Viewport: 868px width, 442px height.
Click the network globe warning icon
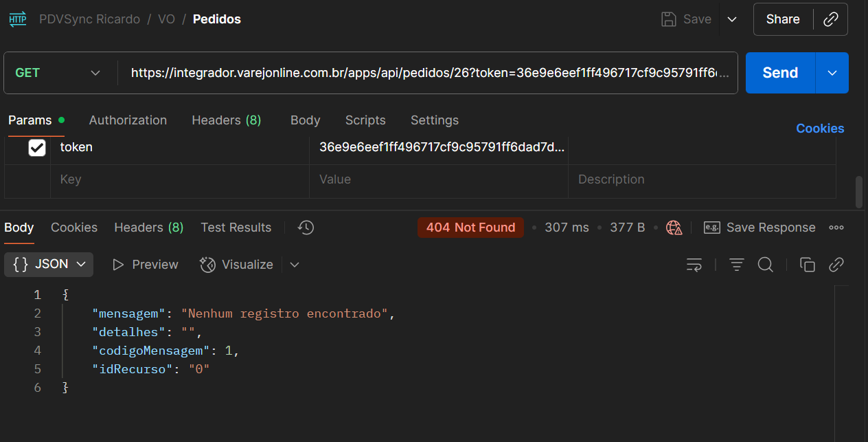click(x=674, y=228)
